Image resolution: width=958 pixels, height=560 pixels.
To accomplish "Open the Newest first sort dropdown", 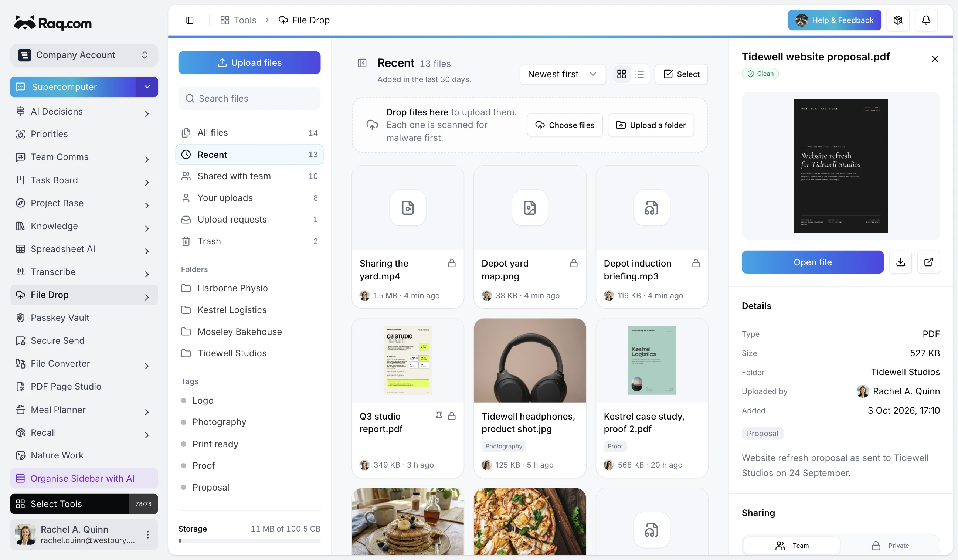I will coord(562,74).
